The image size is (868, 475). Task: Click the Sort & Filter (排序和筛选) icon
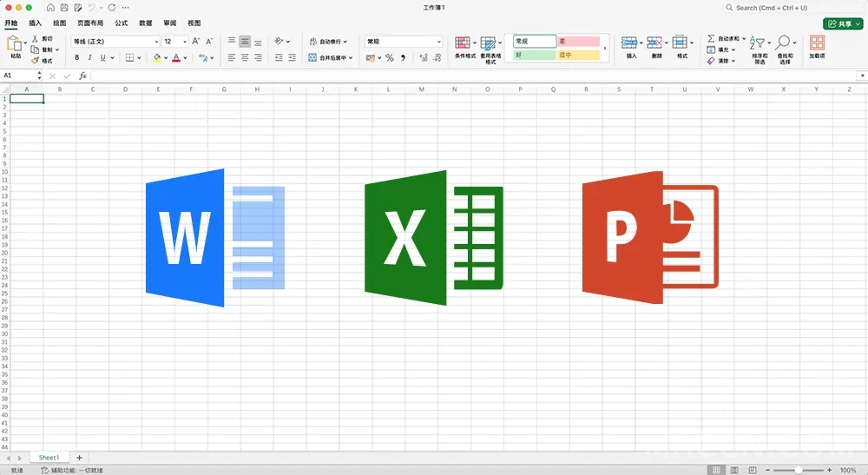[758, 43]
